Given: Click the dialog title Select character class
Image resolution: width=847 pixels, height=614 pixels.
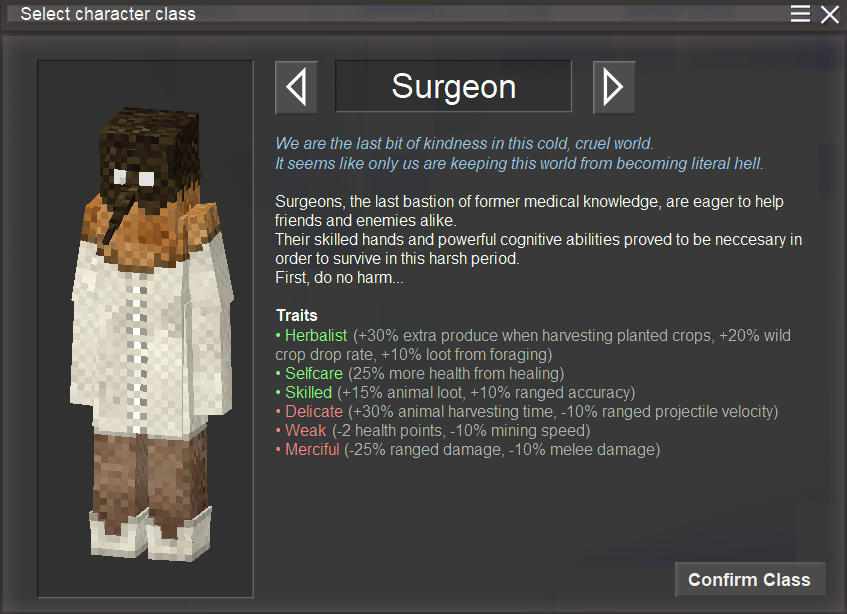Looking at the screenshot, I should click(x=108, y=14).
